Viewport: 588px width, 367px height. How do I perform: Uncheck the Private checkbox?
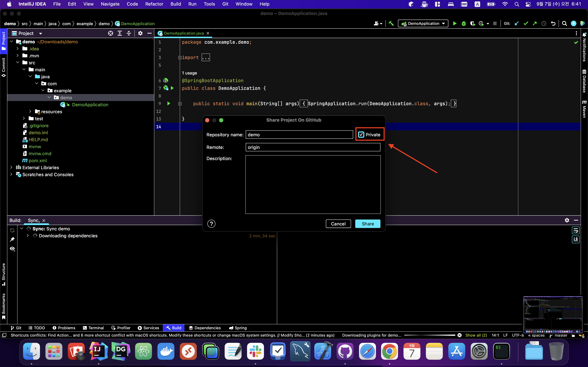(361, 135)
